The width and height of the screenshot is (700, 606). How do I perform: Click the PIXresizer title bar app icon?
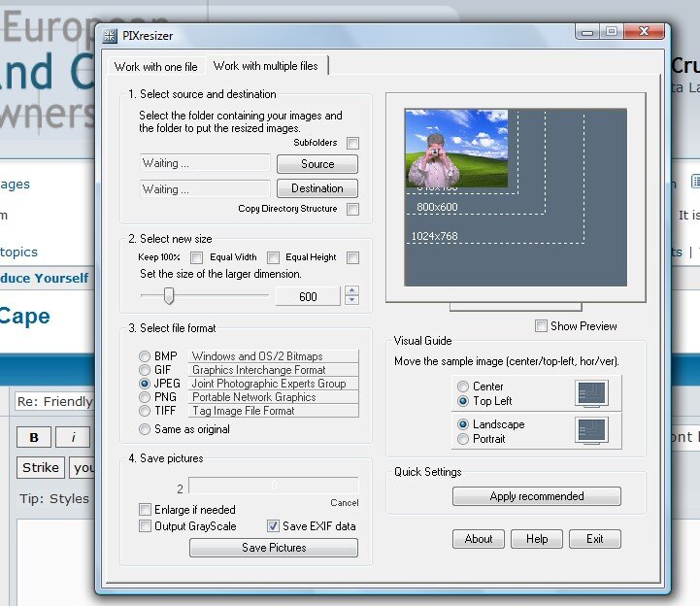click(110, 36)
